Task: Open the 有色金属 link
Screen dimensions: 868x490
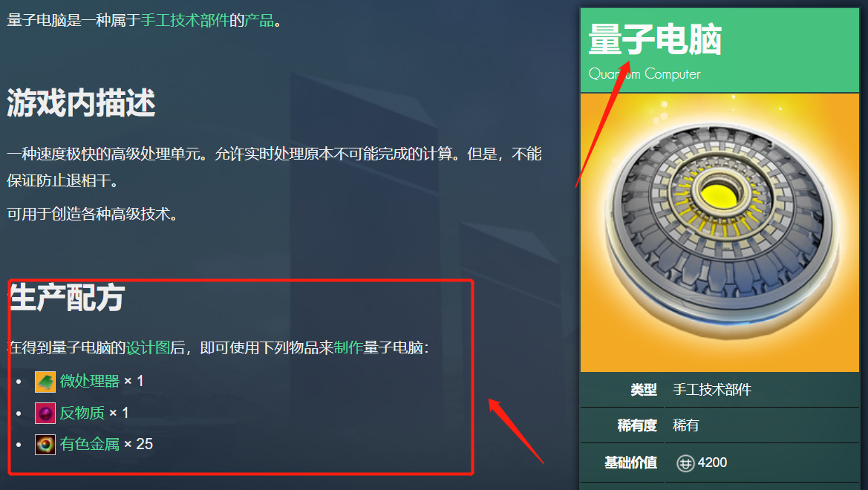Action: coord(90,444)
